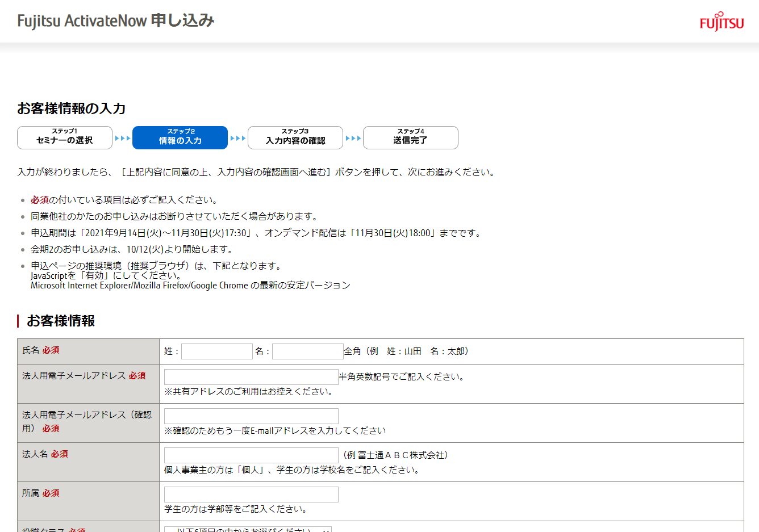Image resolution: width=759 pixels, height=532 pixels.
Task: Click the text 学生の方は学部等をご記入ください。
Action: pyautogui.click(x=237, y=509)
